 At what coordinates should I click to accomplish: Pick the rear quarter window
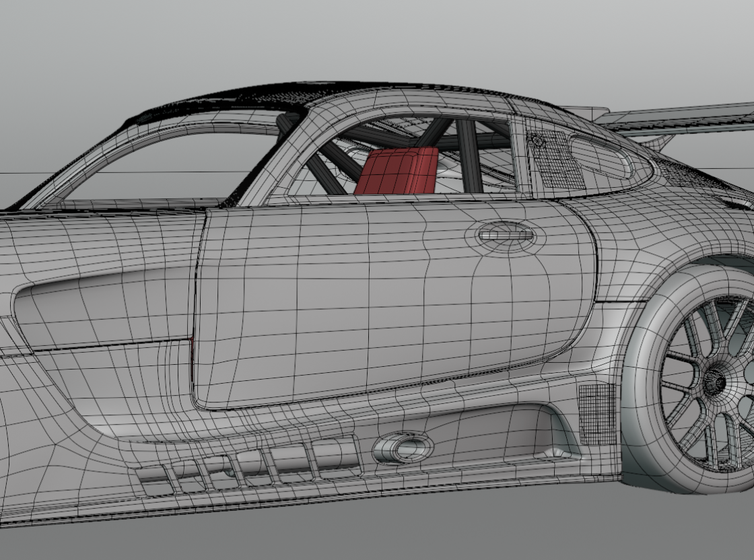click(x=603, y=158)
